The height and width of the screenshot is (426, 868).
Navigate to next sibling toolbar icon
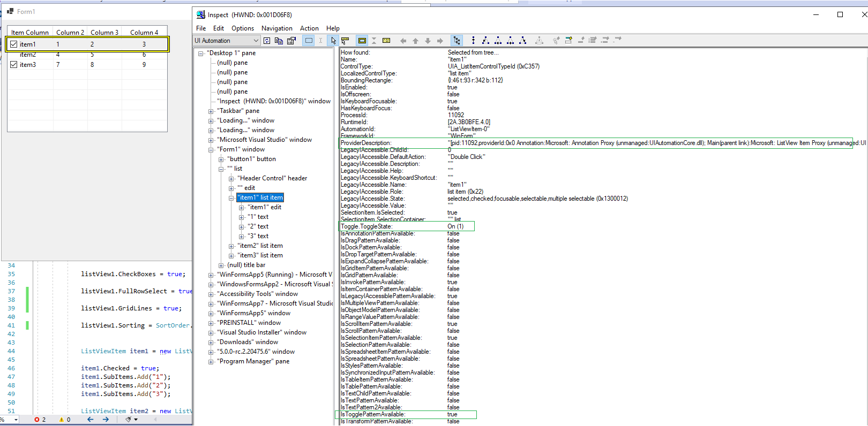(511, 41)
